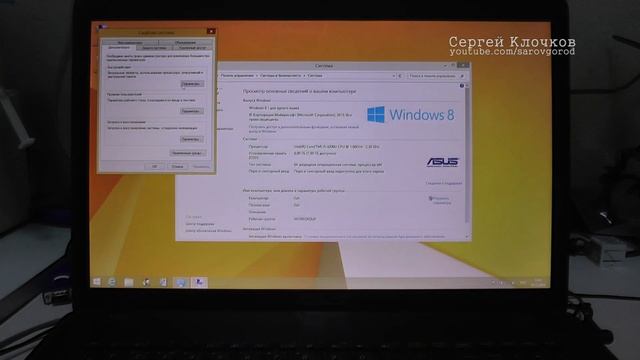Open Быстродействие Параметры button
The height and width of the screenshot is (360, 640).
coord(192,84)
